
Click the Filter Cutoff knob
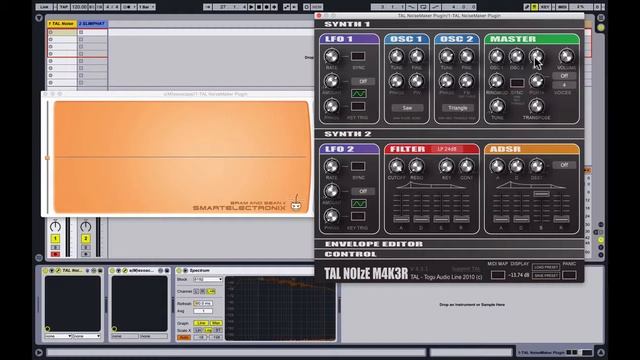pyautogui.click(x=396, y=166)
